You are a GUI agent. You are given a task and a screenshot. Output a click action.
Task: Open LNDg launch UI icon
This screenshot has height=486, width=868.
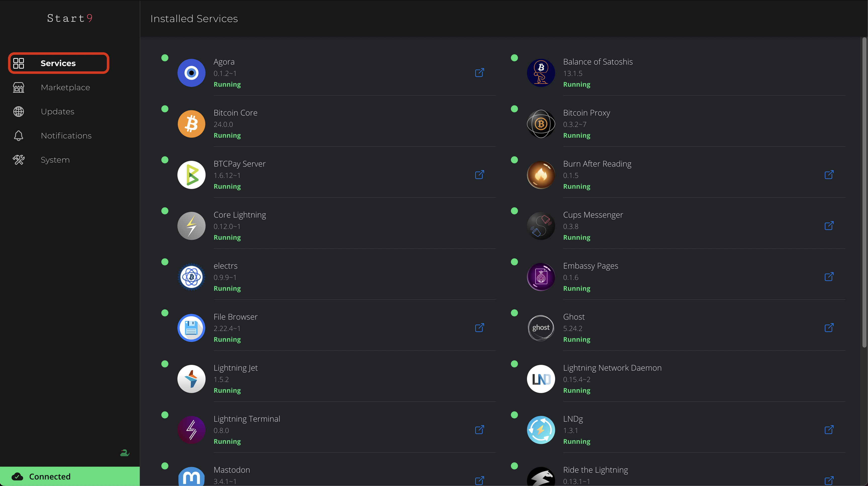tap(829, 430)
